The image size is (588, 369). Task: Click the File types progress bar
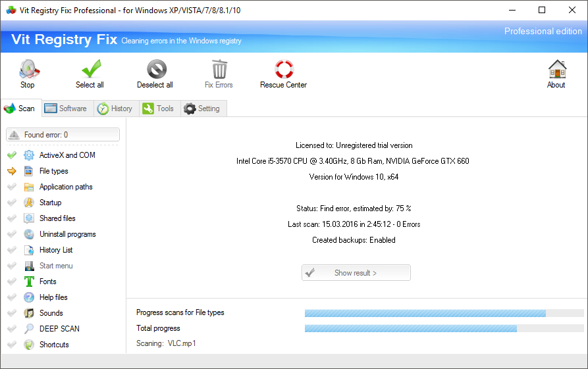point(444,313)
